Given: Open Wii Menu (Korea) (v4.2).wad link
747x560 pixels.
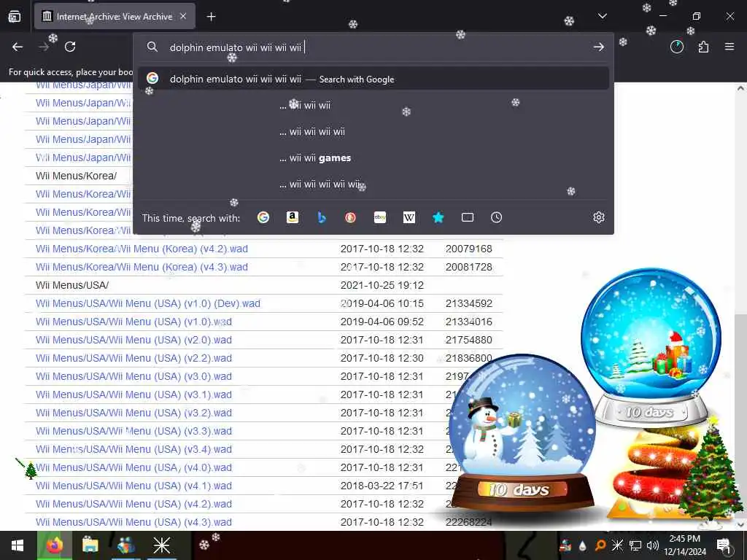Looking at the screenshot, I should tap(142, 249).
